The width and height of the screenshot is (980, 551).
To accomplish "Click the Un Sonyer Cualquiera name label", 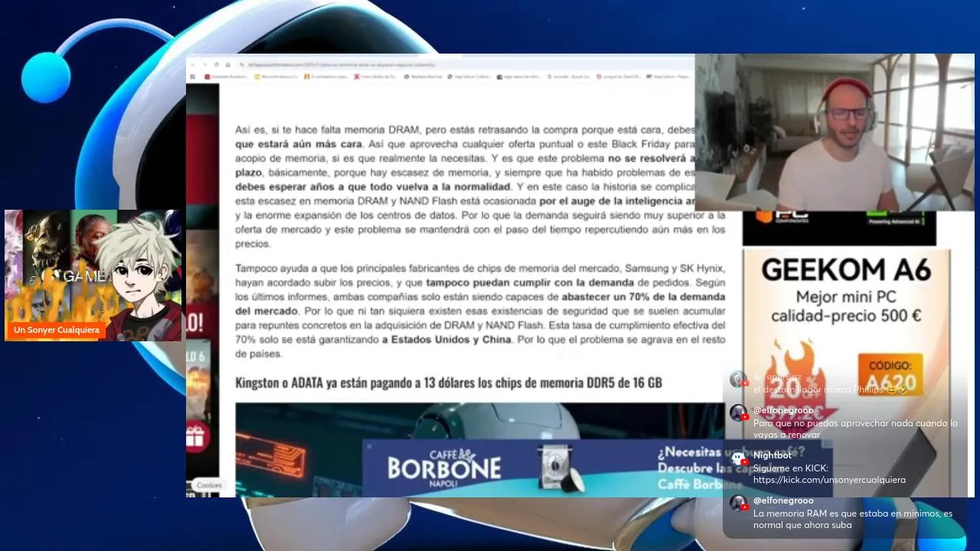I will 57,330.
